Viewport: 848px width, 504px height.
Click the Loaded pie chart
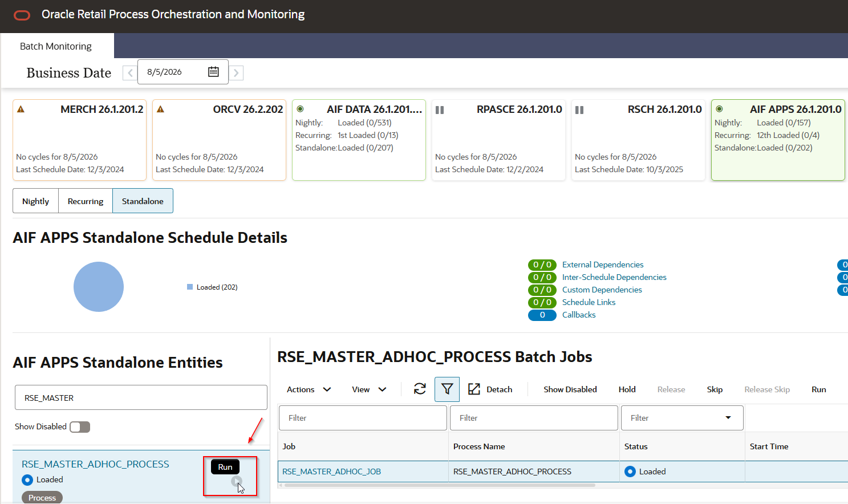[99, 287]
